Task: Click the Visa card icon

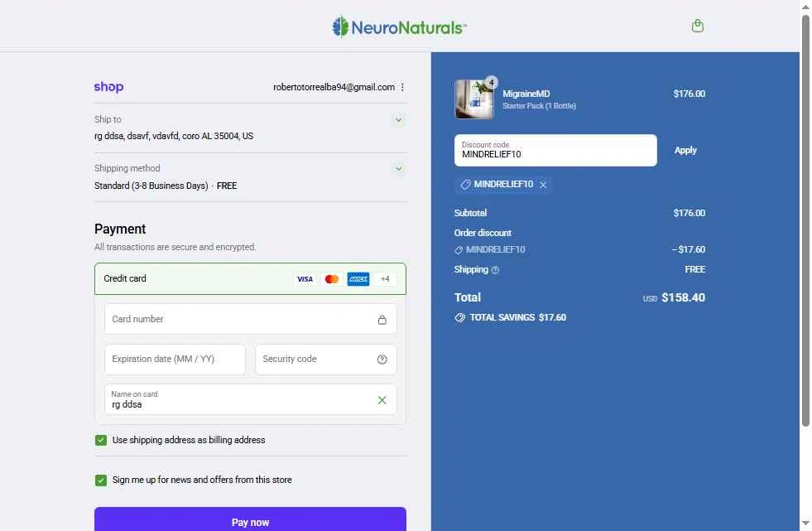Action: [x=305, y=279]
